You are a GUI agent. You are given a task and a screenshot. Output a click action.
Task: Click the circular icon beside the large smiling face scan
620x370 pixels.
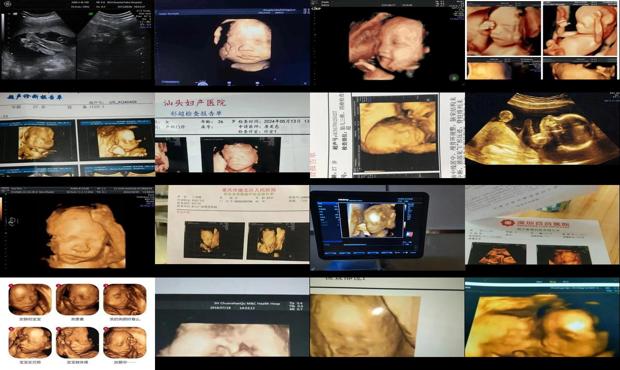13,221
